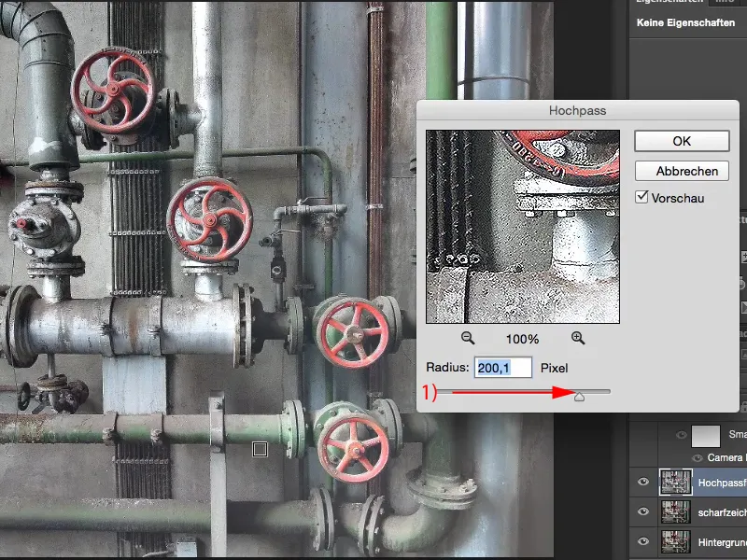Toggle smart filter mask visibility eye
The image size is (747, 560).
click(x=682, y=434)
